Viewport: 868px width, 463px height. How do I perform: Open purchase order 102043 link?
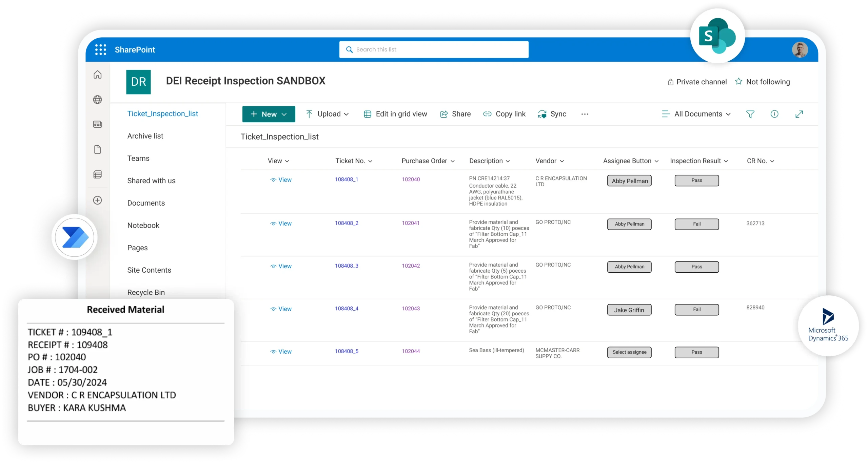click(x=411, y=309)
